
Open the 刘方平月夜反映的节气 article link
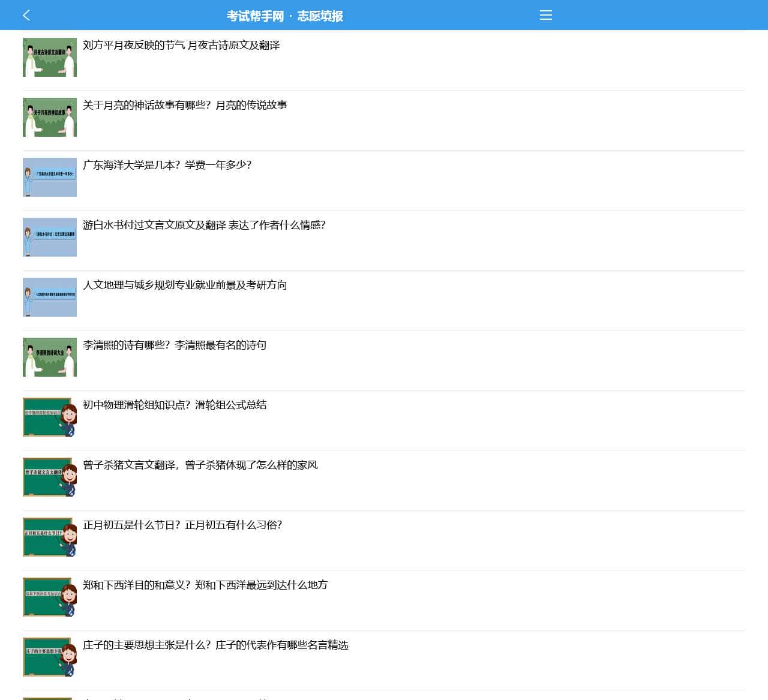pyautogui.click(x=181, y=45)
